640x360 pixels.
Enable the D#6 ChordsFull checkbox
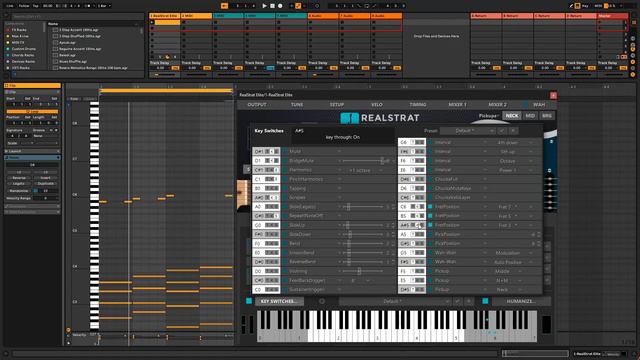click(x=430, y=179)
